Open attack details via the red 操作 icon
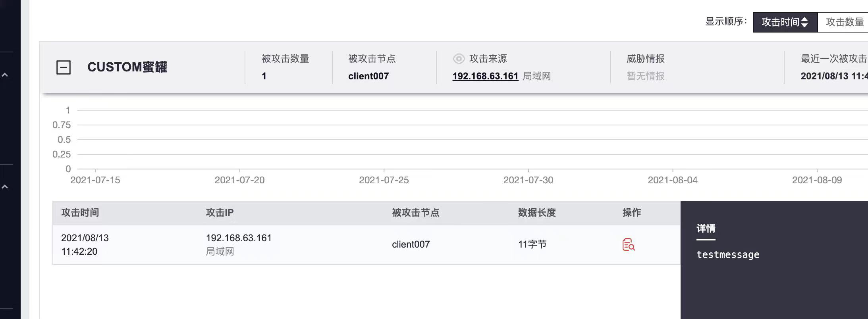Image resolution: width=868 pixels, height=319 pixels. point(628,244)
